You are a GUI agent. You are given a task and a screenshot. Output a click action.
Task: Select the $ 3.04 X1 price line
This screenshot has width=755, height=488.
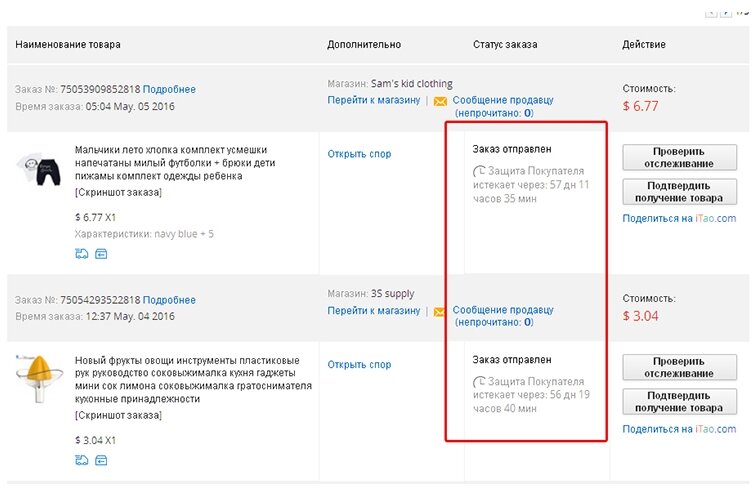(95, 440)
